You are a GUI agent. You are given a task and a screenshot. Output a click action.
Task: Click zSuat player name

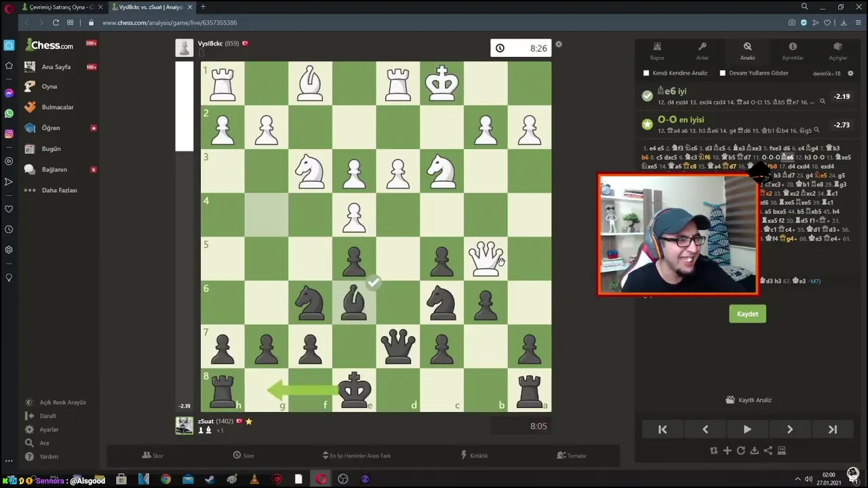206,421
